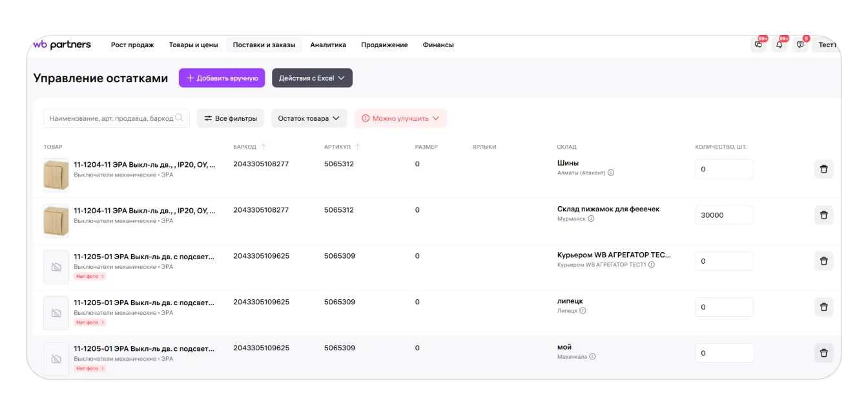This screenshot has width=868, height=415.
Task: Click the wb partners logo
Action: click(x=62, y=45)
